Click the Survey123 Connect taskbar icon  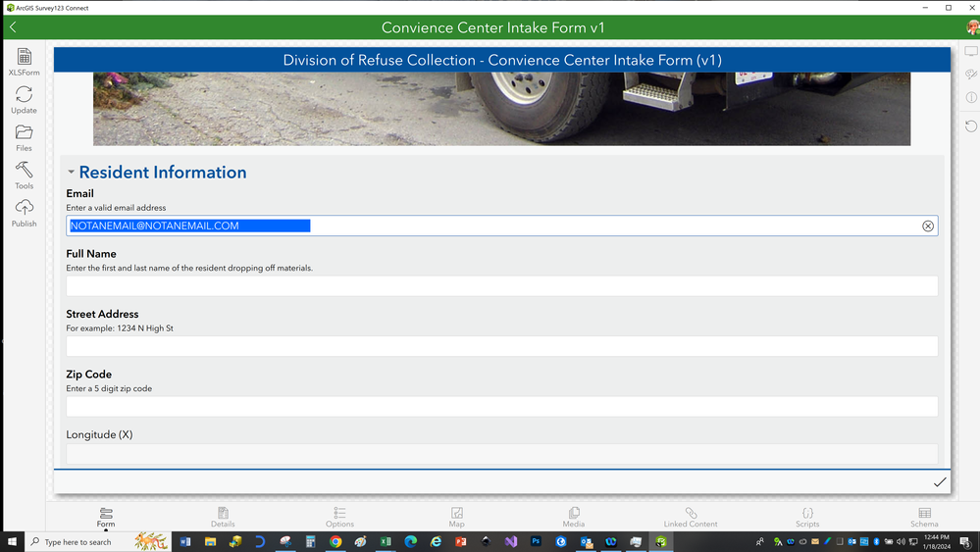660,541
